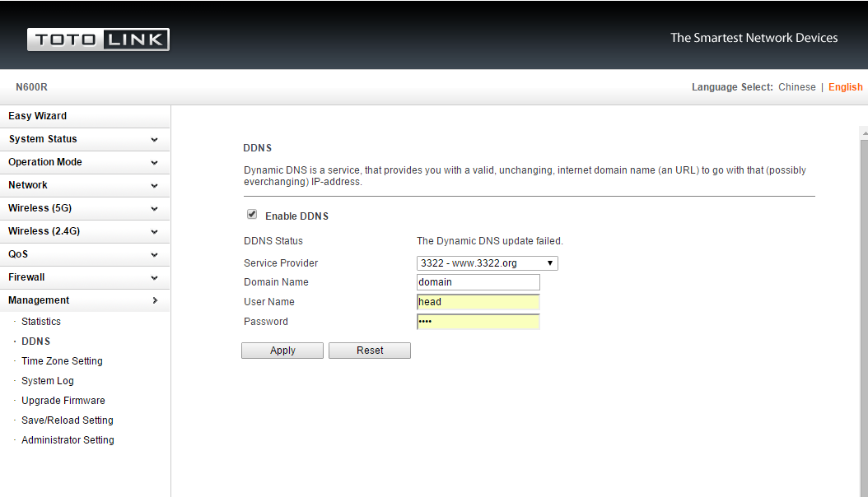Expand QoS chevron arrow
The width and height of the screenshot is (868, 497).
(155, 255)
